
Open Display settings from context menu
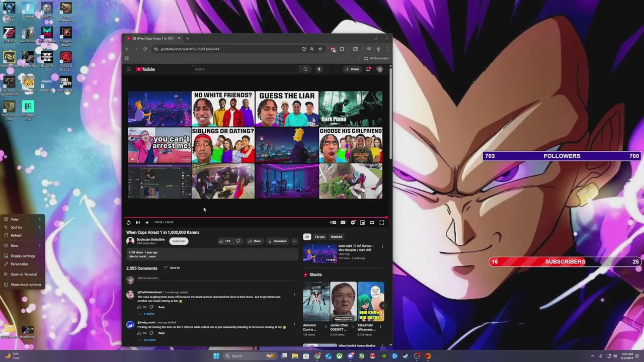tap(23, 256)
